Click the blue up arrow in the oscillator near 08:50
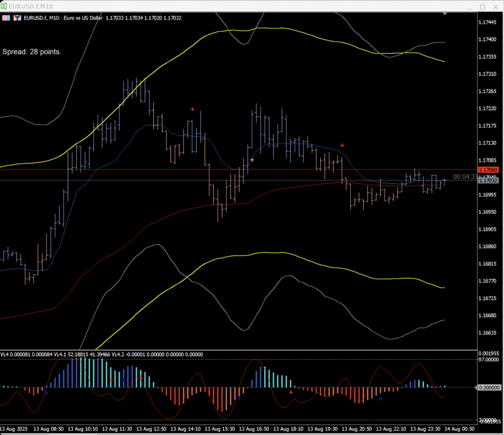The height and width of the screenshot is (435, 504). 47,393
